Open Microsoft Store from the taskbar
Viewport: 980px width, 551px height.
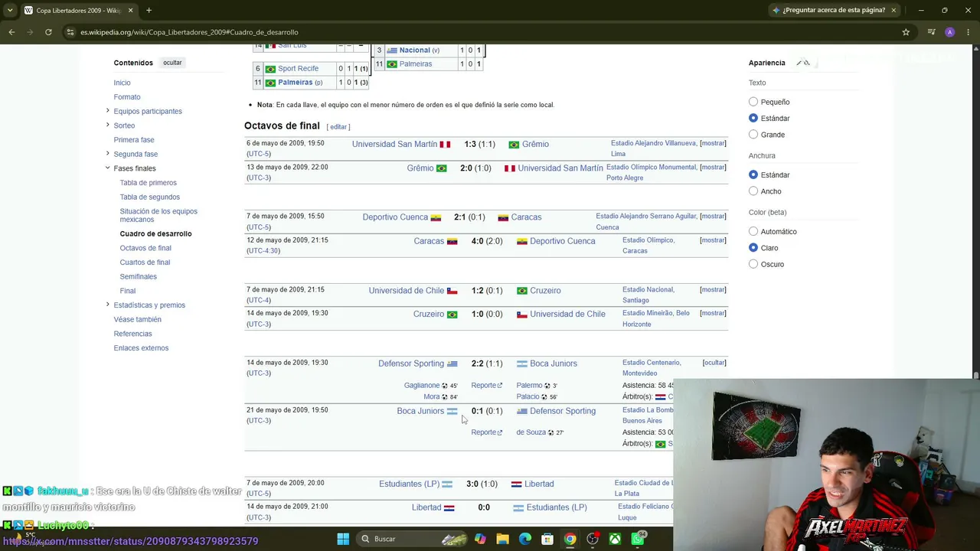pyautogui.click(x=547, y=539)
